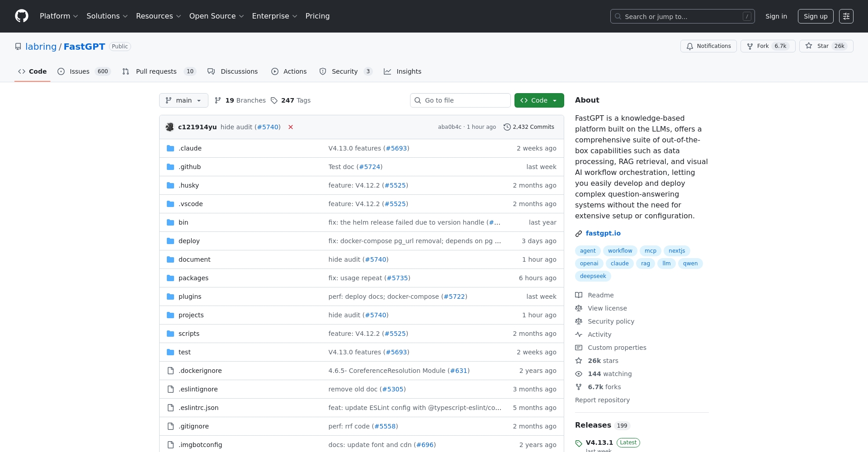Viewport: 868px width, 452px height.
Task: Expand the Platform menu
Action: click(59, 16)
